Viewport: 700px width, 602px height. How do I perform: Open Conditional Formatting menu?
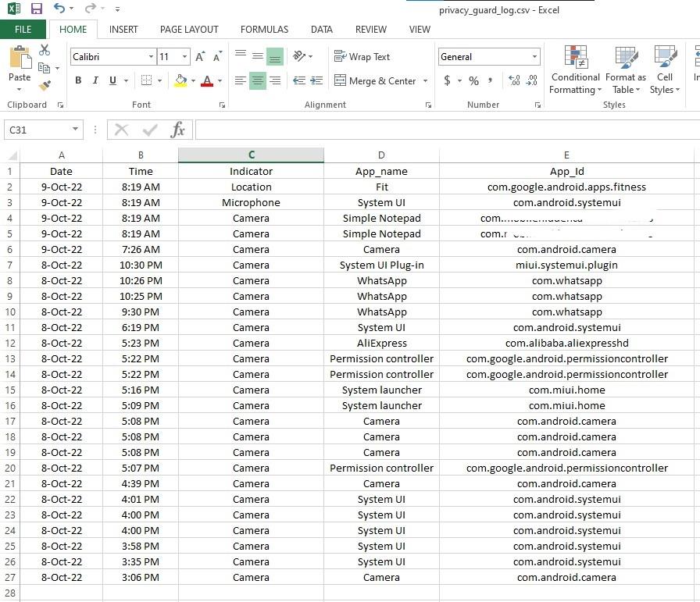point(576,70)
